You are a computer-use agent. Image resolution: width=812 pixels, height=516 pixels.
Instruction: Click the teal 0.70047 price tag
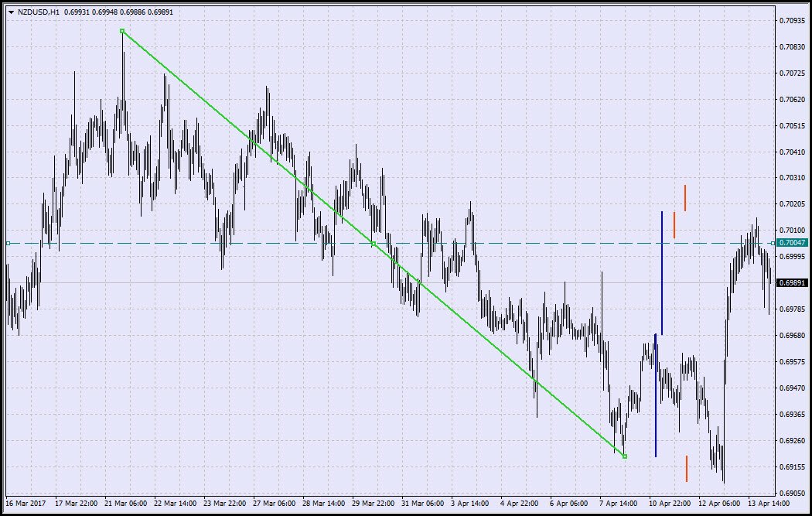pyautogui.click(x=791, y=242)
